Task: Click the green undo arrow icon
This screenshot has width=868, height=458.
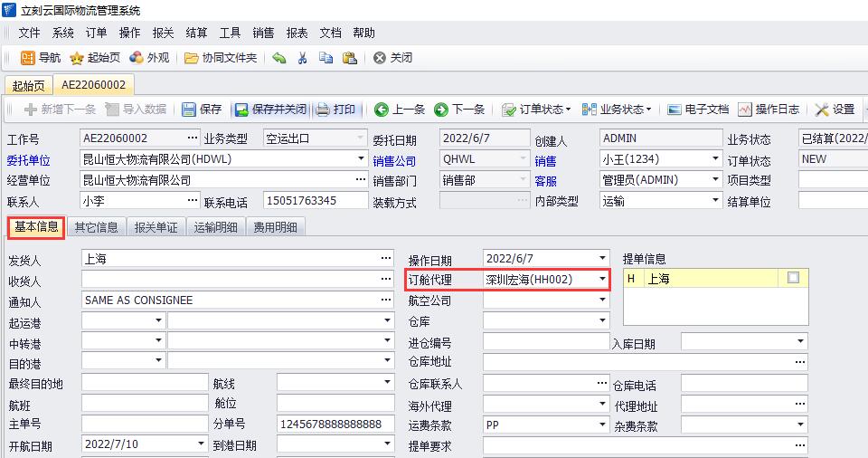Action: click(279, 58)
